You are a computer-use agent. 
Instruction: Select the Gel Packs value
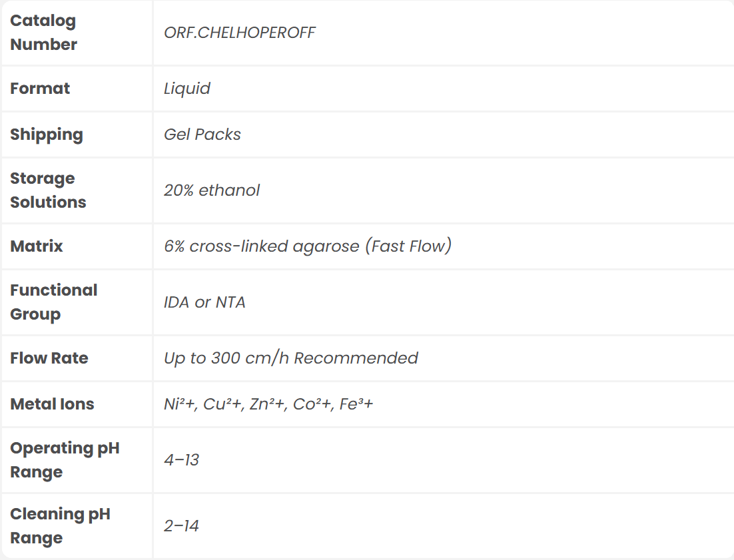pos(202,135)
